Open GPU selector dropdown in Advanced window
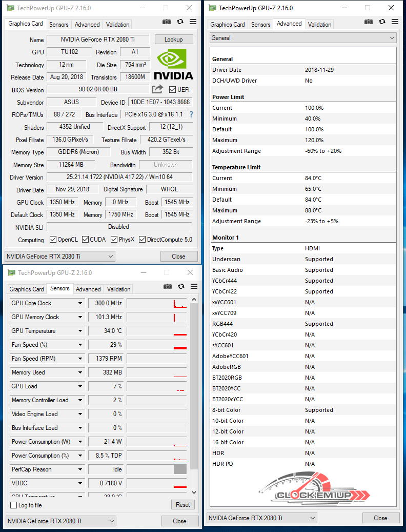The width and height of the screenshot is (406, 532). (262, 518)
